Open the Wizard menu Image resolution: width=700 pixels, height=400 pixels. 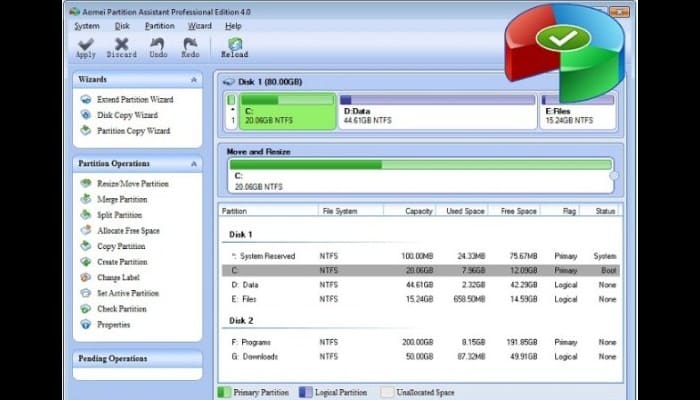(200, 26)
